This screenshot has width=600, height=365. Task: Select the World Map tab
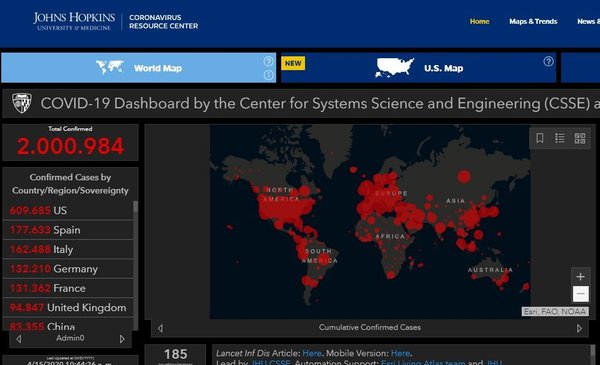(x=139, y=68)
